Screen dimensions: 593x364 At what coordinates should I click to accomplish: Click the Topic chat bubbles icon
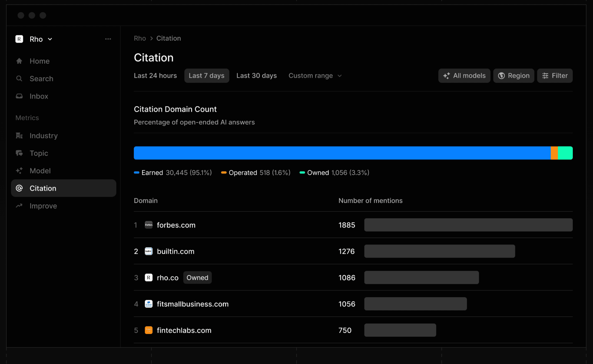point(19,153)
